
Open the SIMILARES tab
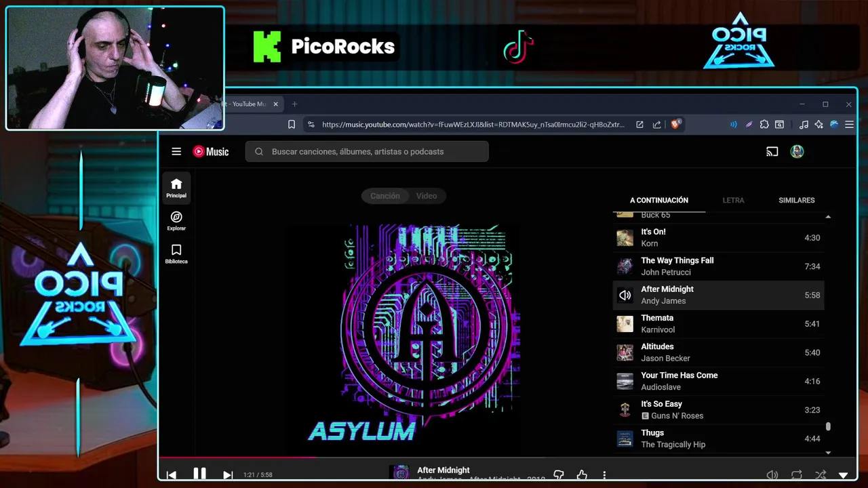(x=797, y=201)
